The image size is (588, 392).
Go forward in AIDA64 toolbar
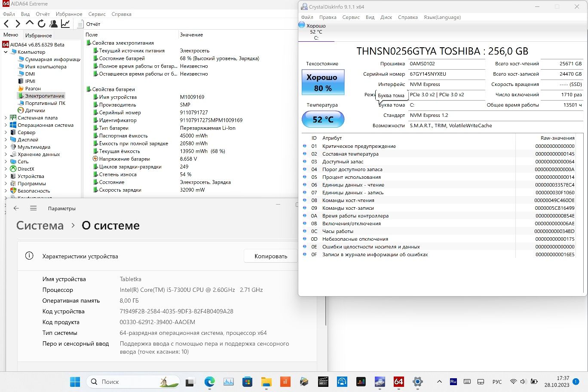(x=18, y=24)
